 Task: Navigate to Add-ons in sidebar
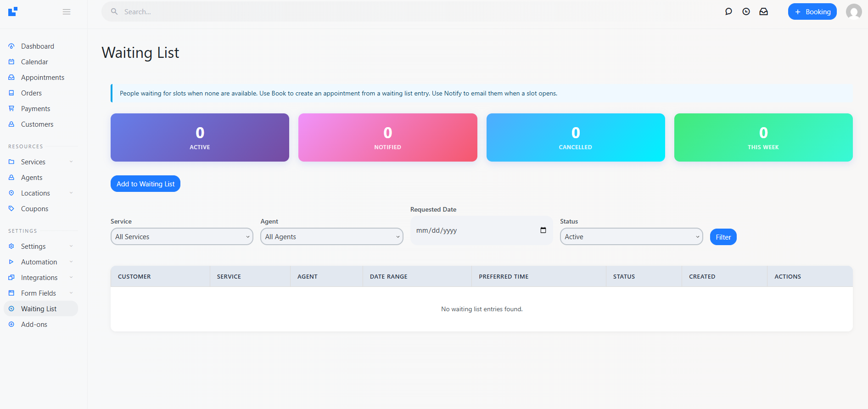[34, 325]
